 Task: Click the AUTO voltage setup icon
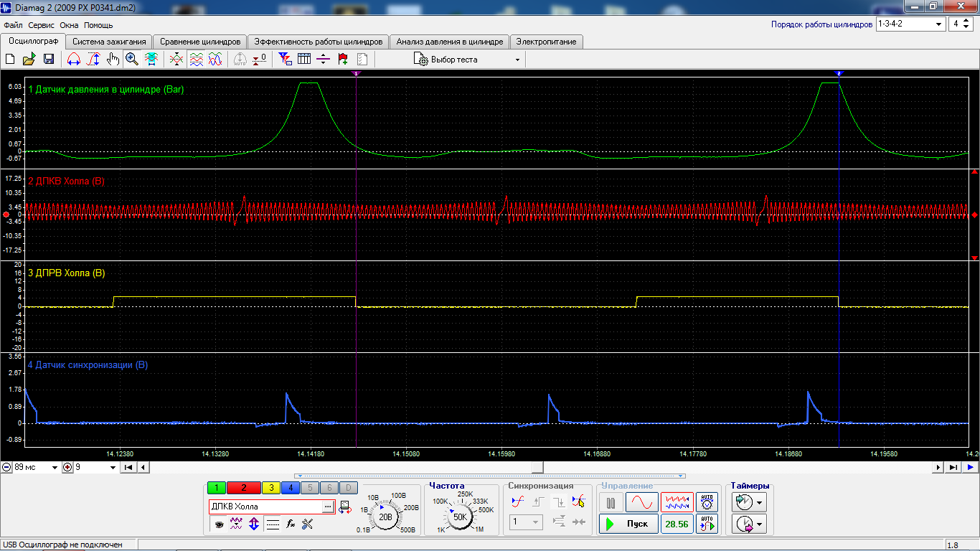(x=707, y=502)
